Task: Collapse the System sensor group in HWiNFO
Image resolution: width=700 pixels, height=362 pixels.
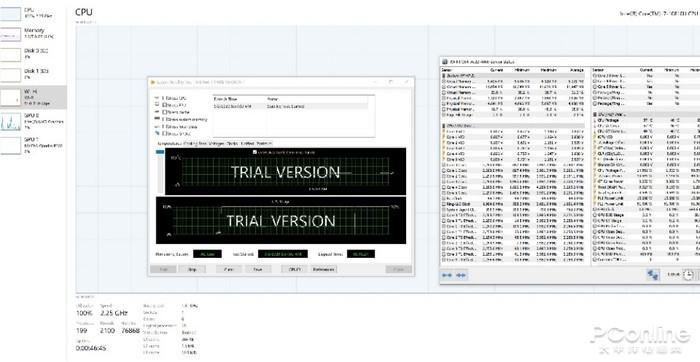Action: tap(512, 76)
